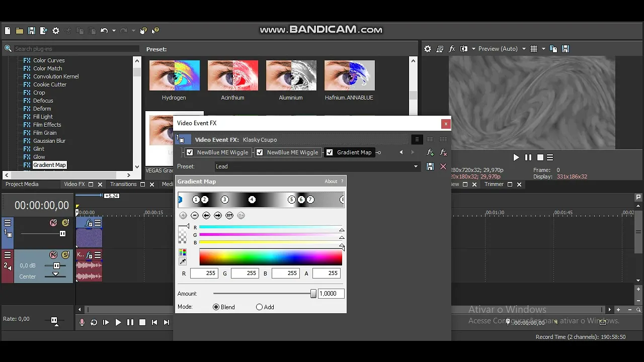644x362 pixels.
Task: Select gradient control point 4
Action: 252,200
